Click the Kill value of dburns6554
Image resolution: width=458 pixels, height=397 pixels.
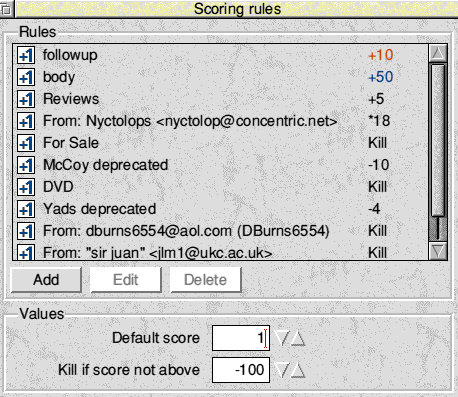tap(377, 231)
